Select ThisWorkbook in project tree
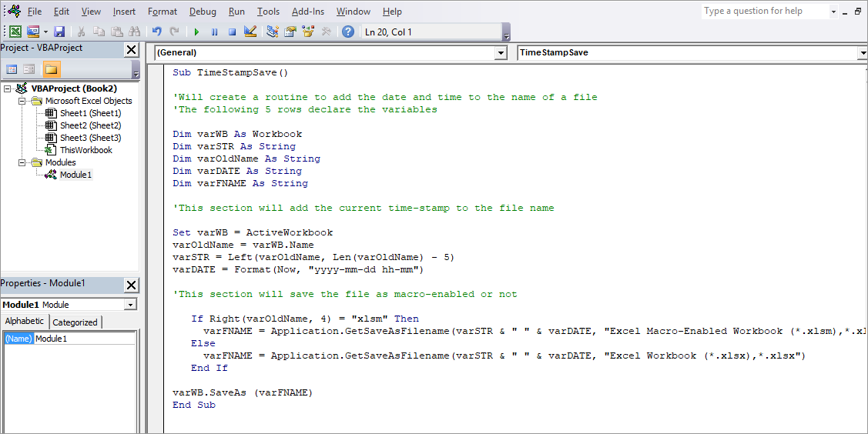This screenshot has height=434, width=868. 85,150
